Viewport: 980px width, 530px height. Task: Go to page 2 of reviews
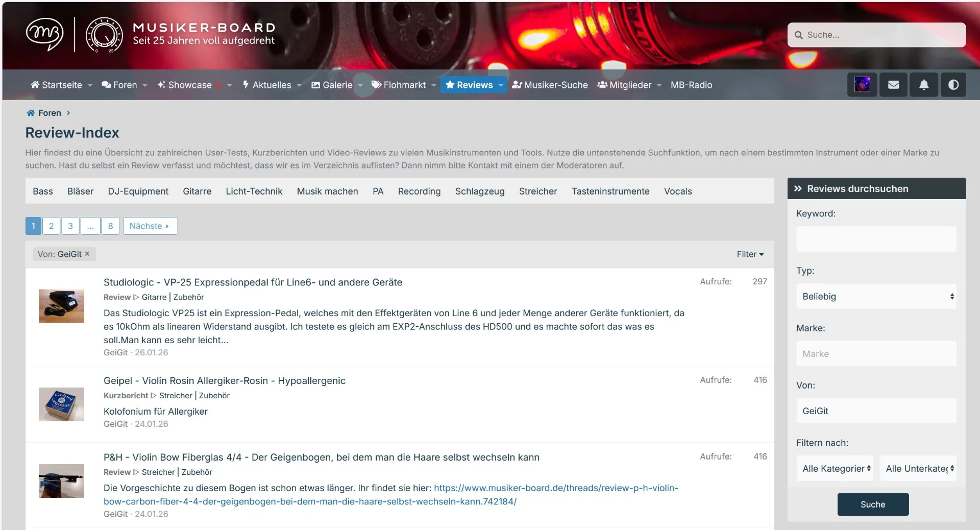pyautogui.click(x=51, y=226)
